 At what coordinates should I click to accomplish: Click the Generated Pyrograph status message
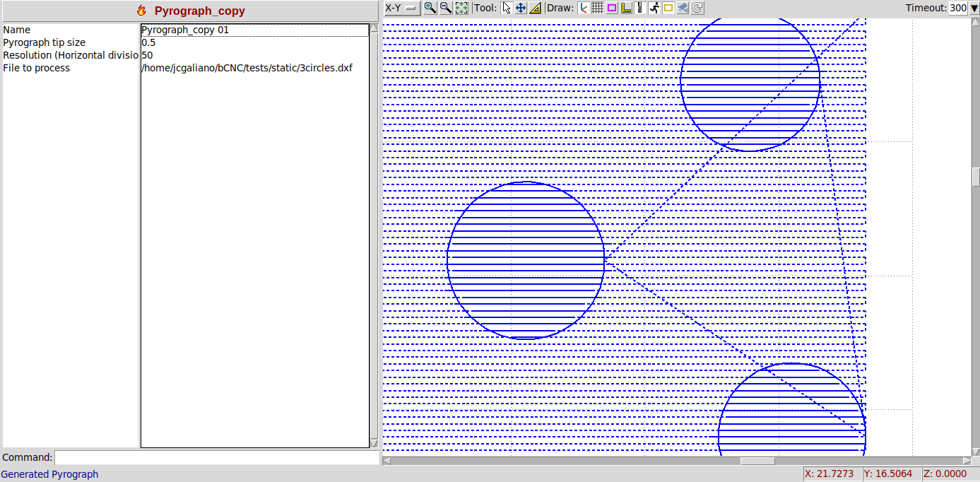(x=50, y=474)
